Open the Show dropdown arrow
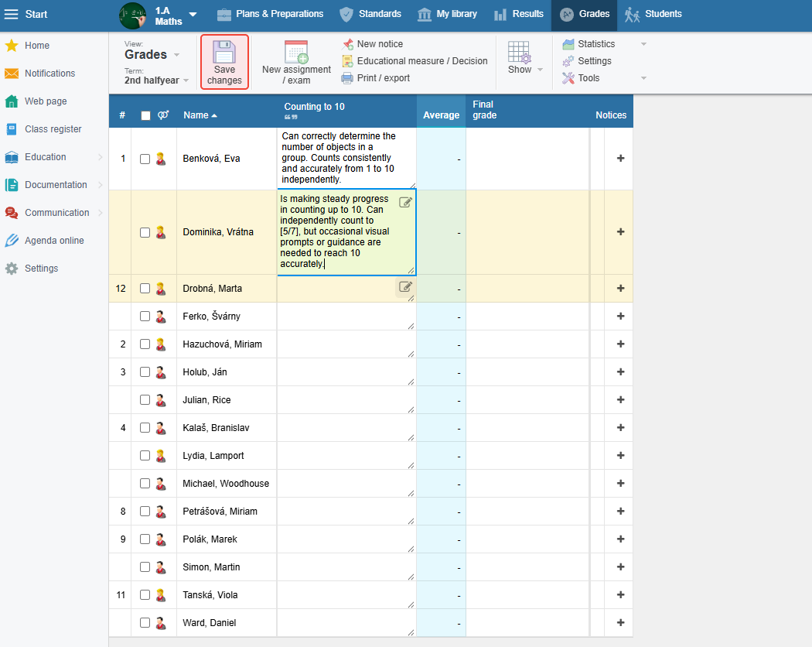Viewport: 812px width, 647px height. tap(540, 70)
